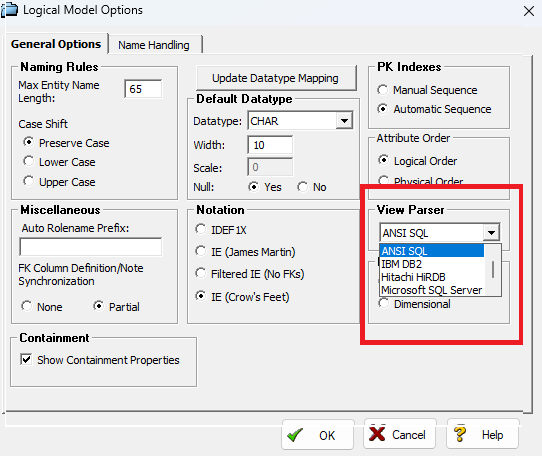Choose IBM DB2 in the parser list
Image resolution: width=542 pixels, height=456 pixels.
(432, 264)
